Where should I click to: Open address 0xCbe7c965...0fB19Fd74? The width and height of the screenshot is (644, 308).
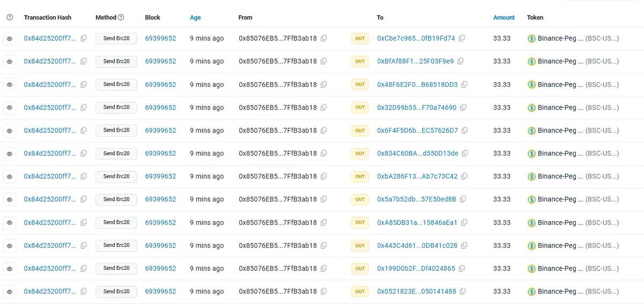416,39
